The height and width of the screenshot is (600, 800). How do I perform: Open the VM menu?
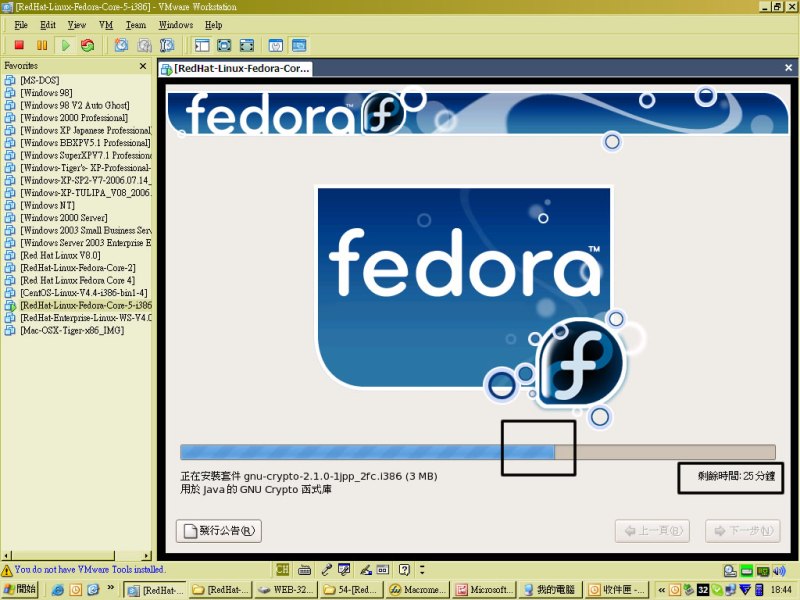click(x=106, y=25)
